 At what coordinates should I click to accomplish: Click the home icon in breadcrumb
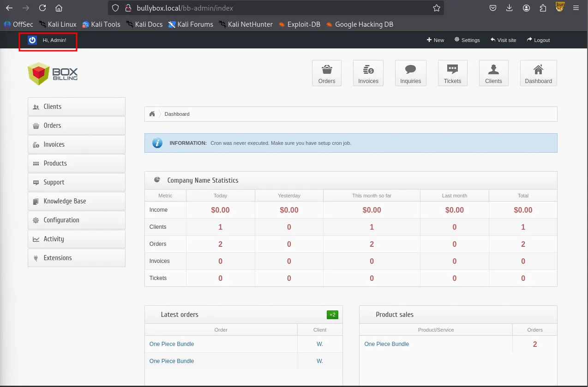click(x=152, y=114)
